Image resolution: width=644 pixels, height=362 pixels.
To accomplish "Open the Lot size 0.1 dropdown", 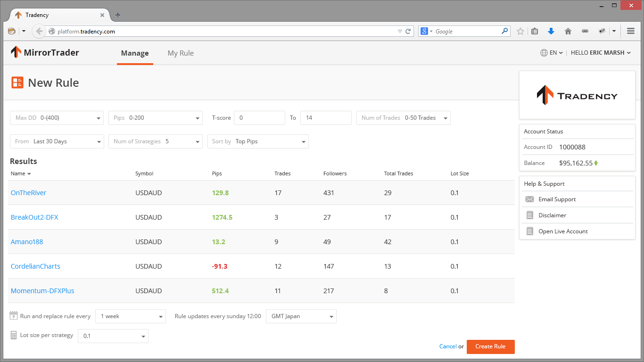I will 113,336.
